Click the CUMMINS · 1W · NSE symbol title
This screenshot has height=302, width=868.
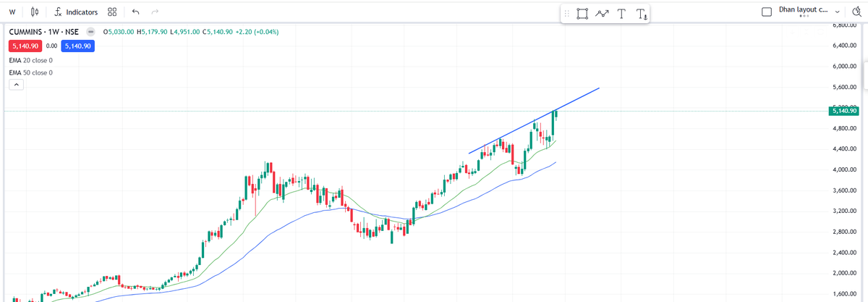pyautogui.click(x=44, y=32)
